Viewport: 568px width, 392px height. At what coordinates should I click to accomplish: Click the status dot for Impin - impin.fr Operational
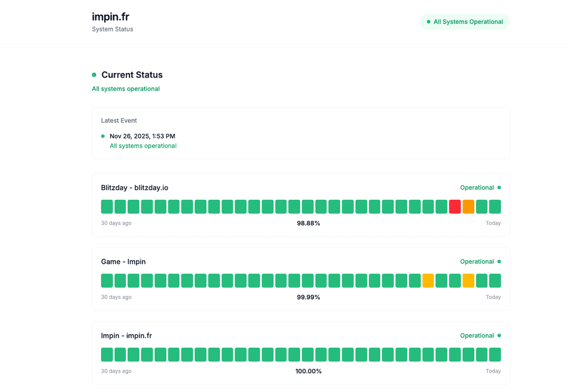click(499, 336)
